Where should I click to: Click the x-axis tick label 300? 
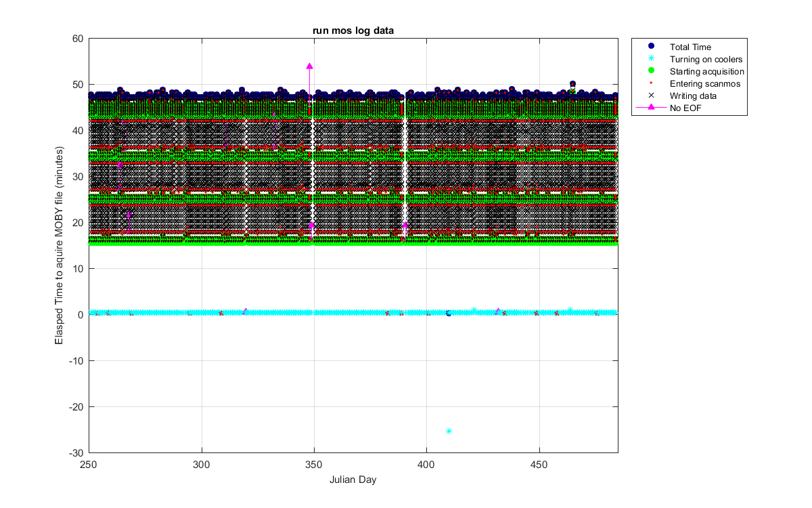click(202, 465)
